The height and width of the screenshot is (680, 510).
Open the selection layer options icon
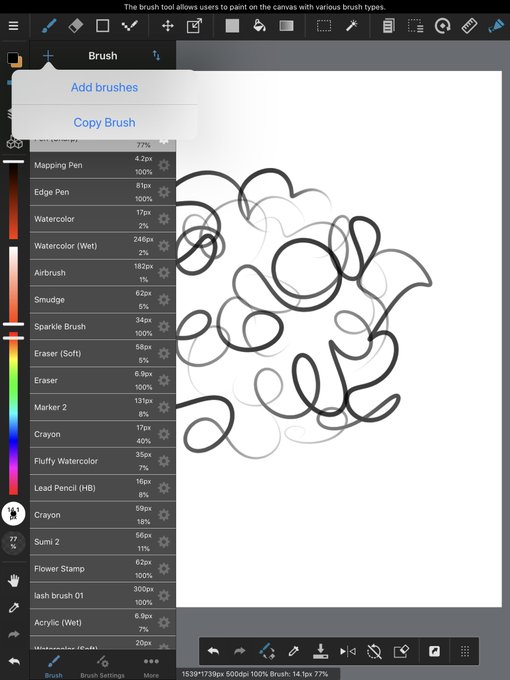pyautogui.click(x=415, y=26)
